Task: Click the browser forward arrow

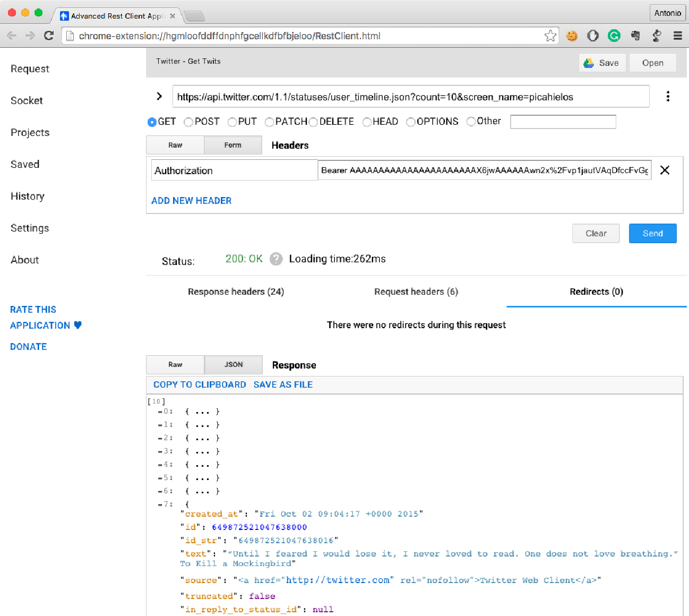Action: (30, 36)
